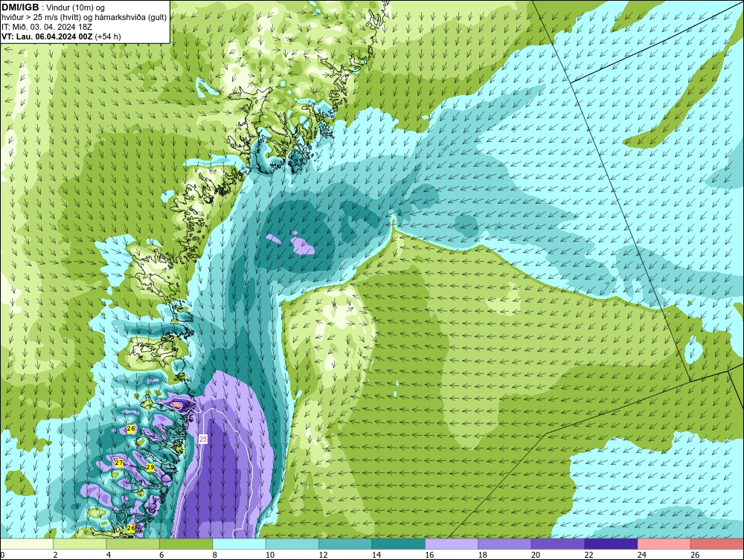The height and width of the screenshot is (560, 744).
Task: Click the white 25 m/s gust contour label
Action: pos(203,439)
